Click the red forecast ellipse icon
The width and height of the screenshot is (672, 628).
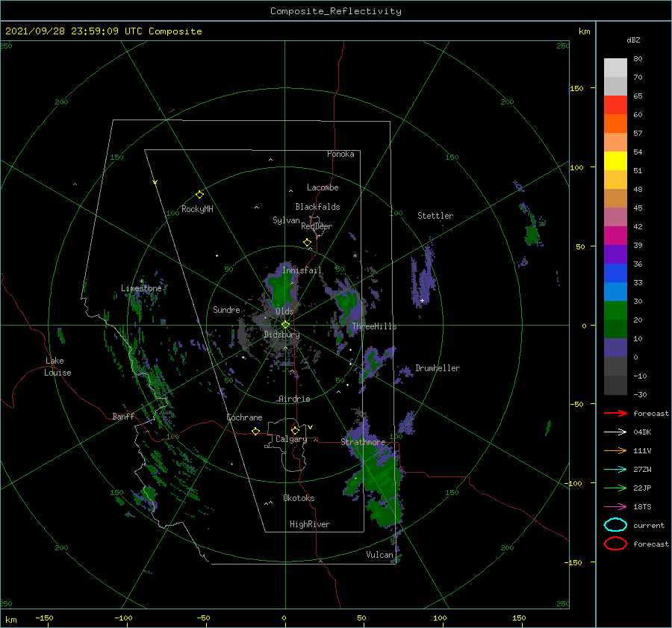pyautogui.click(x=615, y=544)
